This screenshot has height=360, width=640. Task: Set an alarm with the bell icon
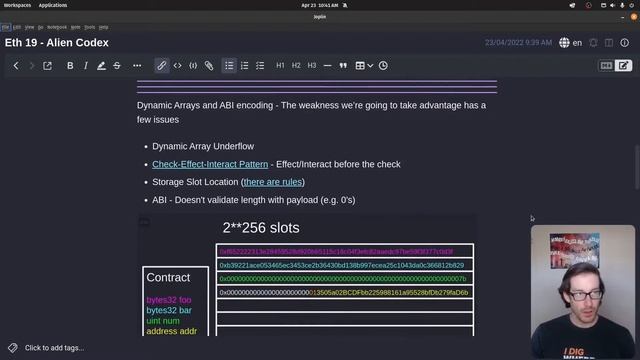(x=593, y=43)
